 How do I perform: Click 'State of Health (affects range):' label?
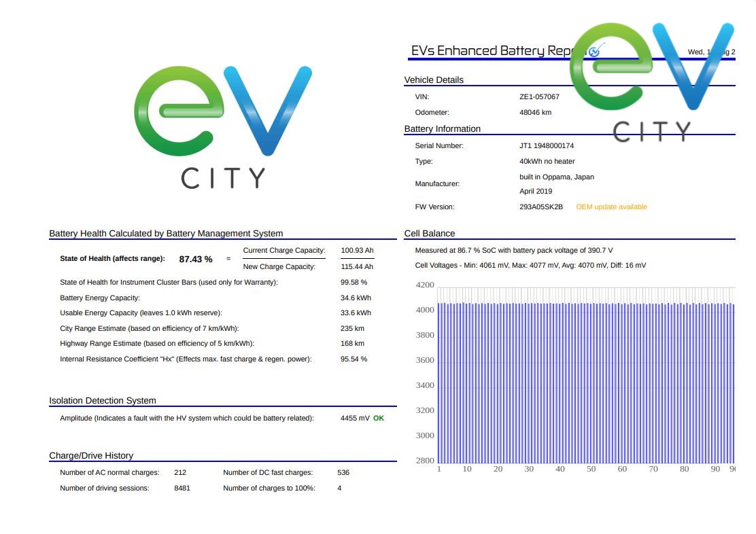coord(112,258)
